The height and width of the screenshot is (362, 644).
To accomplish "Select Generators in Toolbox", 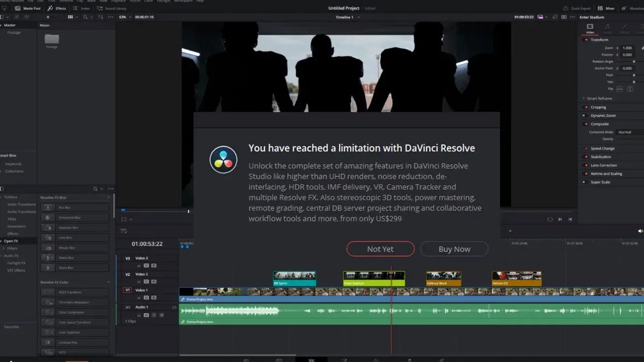I will [16, 226].
